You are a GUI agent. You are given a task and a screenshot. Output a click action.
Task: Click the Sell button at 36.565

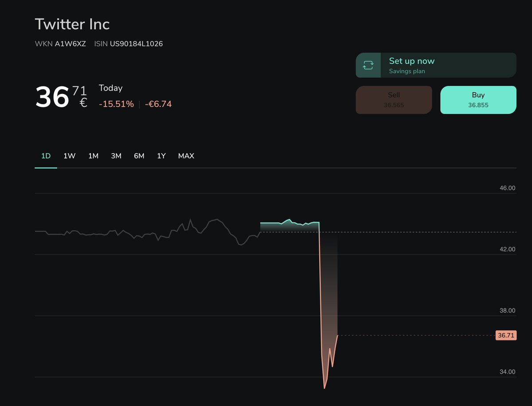pyautogui.click(x=394, y=100)
